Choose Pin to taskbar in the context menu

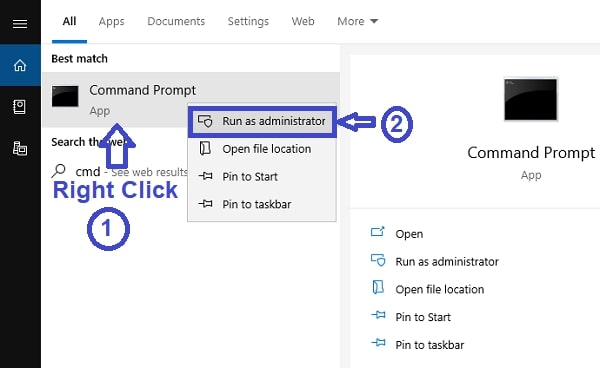pyautogui.click(x=262, y=204)
